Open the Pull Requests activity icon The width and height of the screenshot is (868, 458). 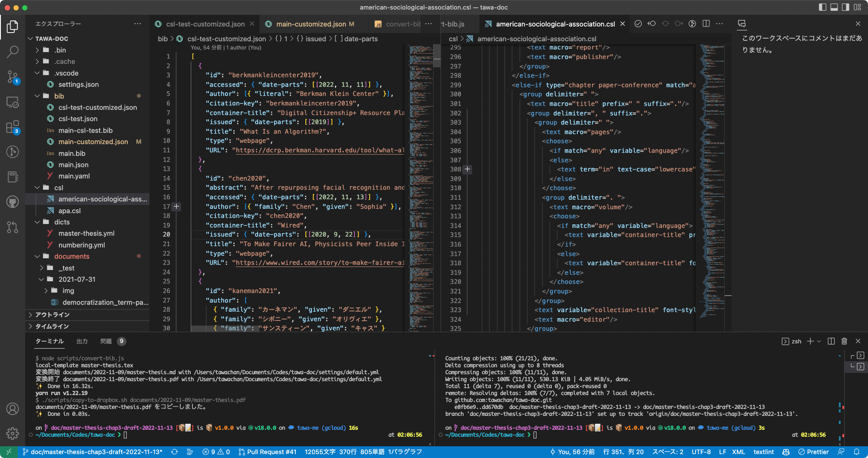coord(13,227)
